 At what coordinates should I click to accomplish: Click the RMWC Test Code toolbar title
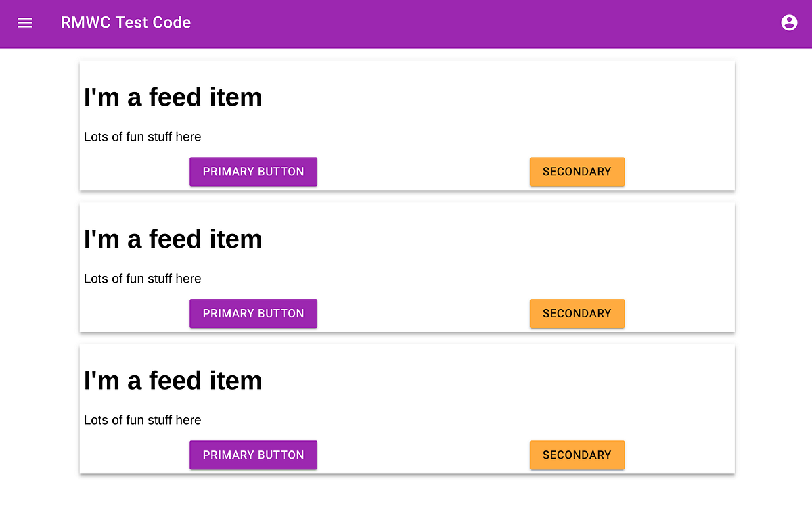[x=126, y=22]
